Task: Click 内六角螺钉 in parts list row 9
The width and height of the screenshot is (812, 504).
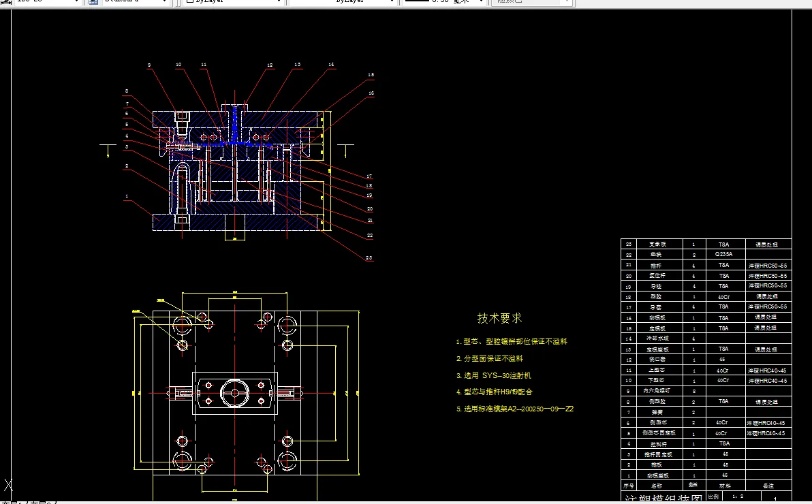Action: click(x=657, y=391)
